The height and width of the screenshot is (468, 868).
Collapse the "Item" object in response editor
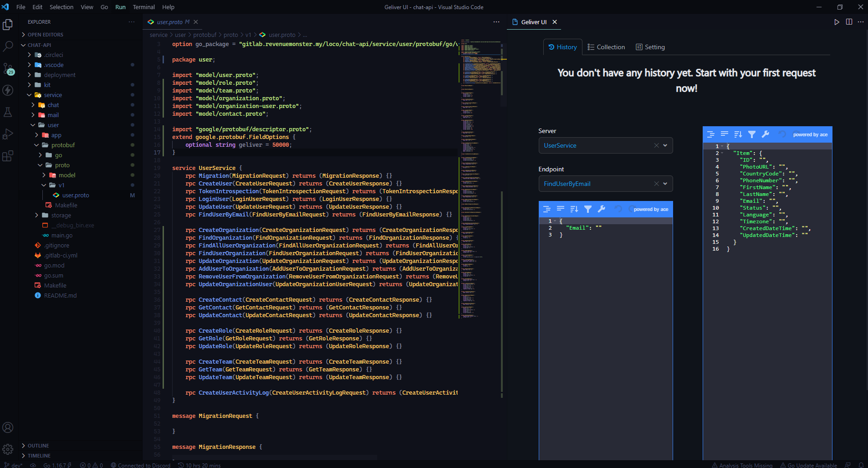coord(722,153)
